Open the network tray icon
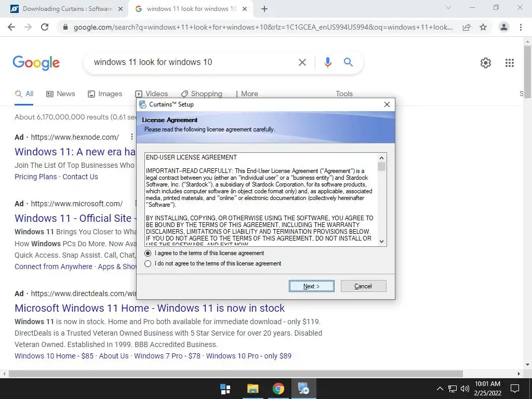 pyautogui.click(x=453, y=389)
